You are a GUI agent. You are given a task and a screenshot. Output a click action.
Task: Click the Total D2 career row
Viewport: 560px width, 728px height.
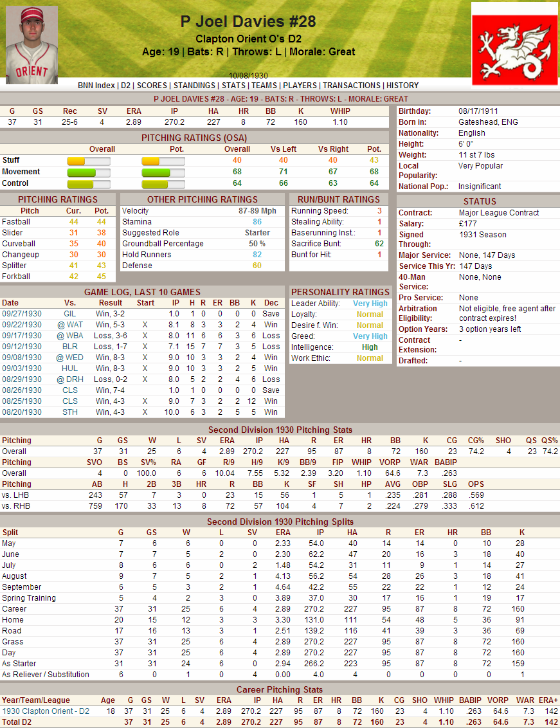pyautogui.click(x=280, y=722)
